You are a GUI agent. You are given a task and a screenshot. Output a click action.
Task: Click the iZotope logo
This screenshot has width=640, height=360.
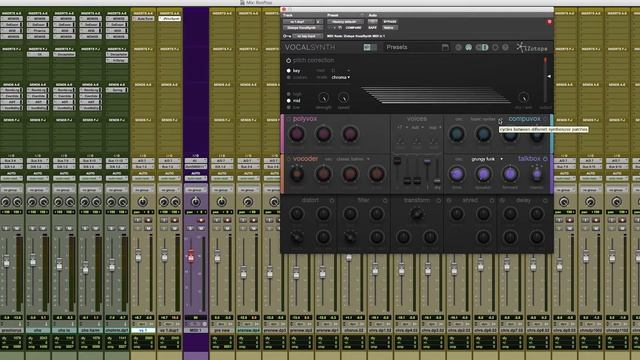click(532, 48)
